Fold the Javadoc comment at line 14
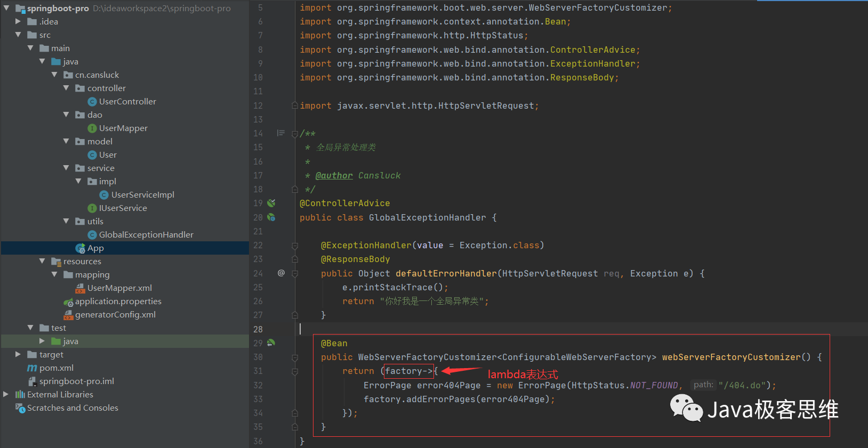 (295, 134)
